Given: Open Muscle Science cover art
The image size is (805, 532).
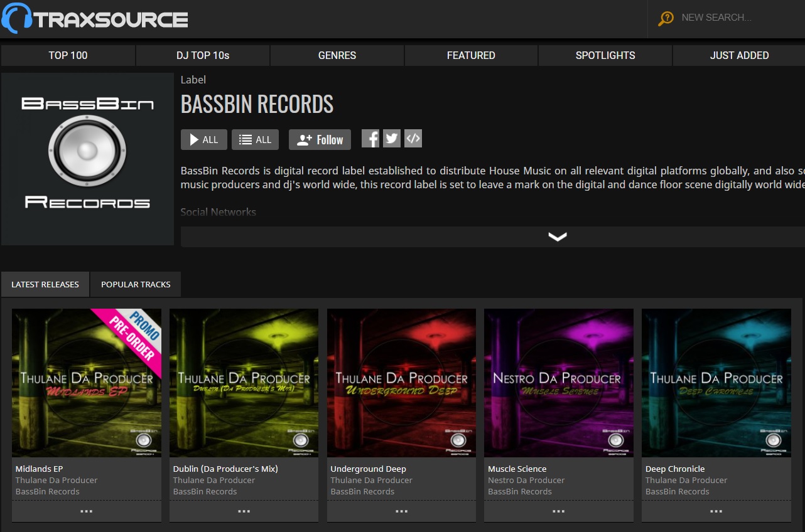Looking at the screenshot, I should click(559, 383).
